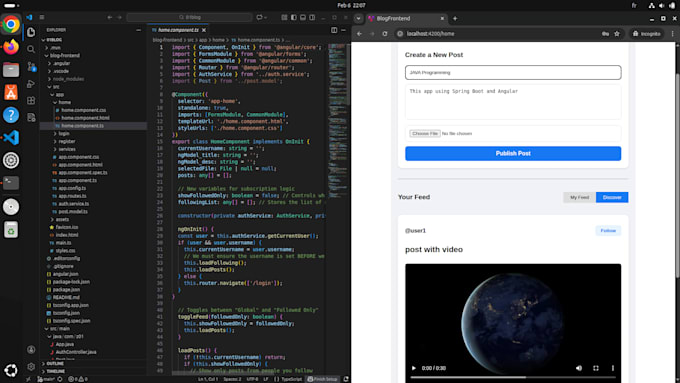This screenshot has width=680, height=383.
Task: Launch Google Chrome from the Ubuntu dock
Action: (x=11, y=24)
